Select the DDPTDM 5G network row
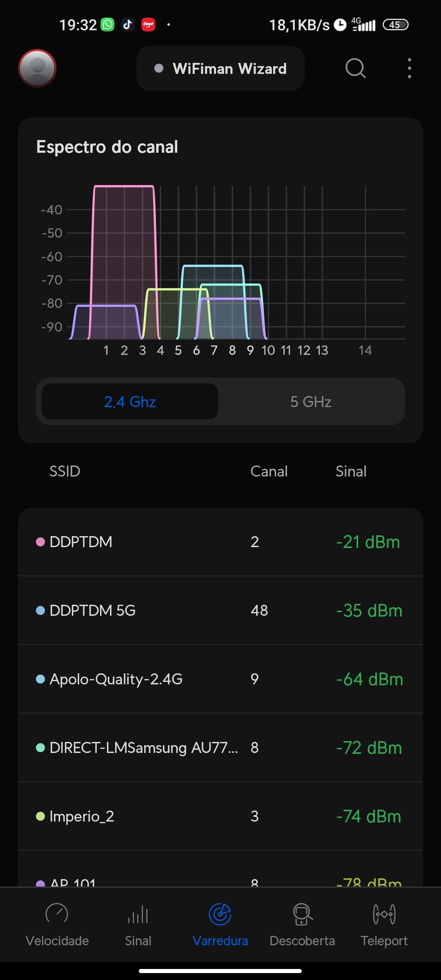The image size is (441, 980). pos(220,610)
